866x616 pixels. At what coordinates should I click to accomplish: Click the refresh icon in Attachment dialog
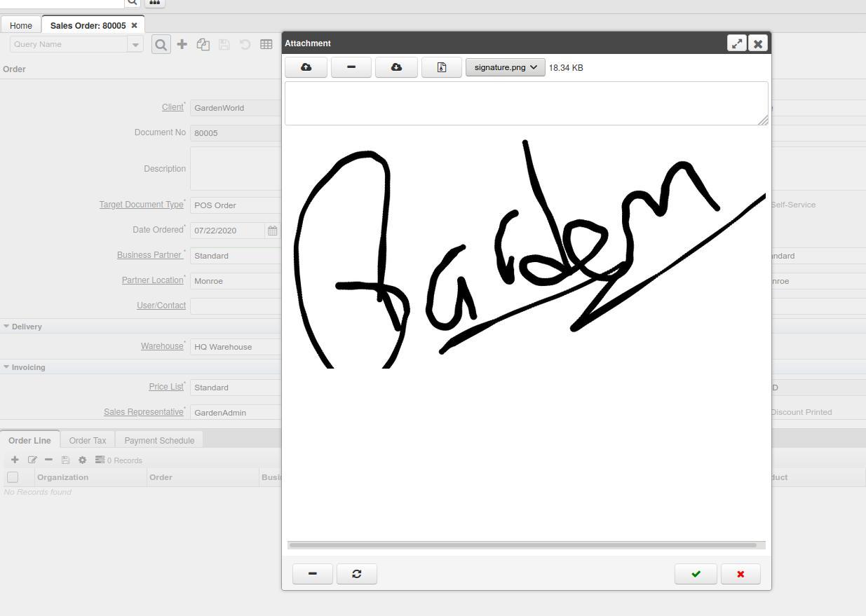click(x=356, y=574)
